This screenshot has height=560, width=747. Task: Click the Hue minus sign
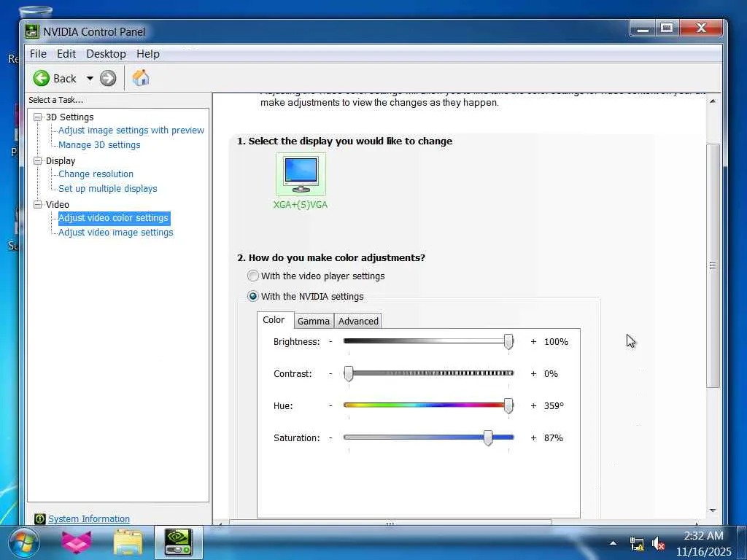coord(330,405)
